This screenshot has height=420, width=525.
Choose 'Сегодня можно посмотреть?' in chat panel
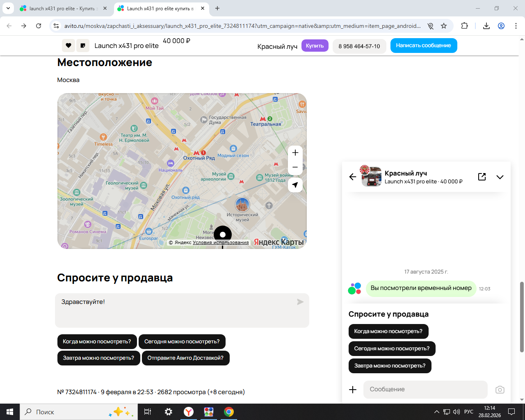click(392, 349)
